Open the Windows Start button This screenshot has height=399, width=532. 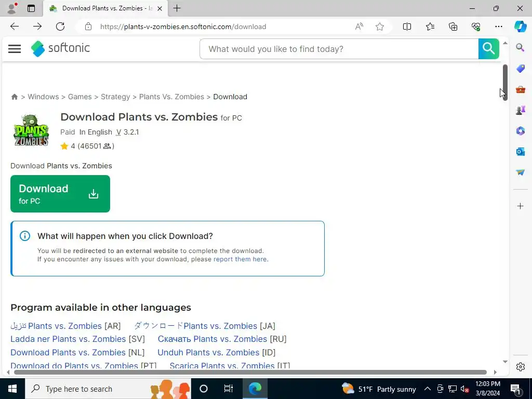(x=12, y=389)
